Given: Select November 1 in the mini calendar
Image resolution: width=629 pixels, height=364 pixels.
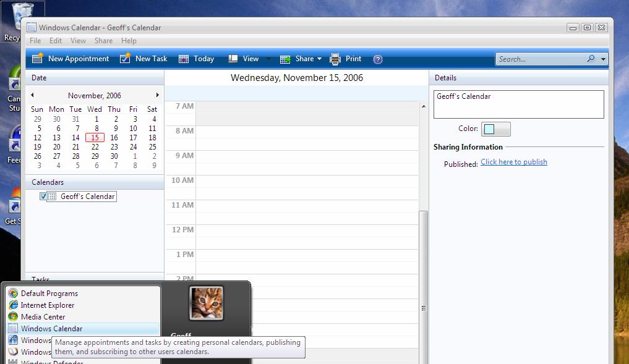Looking at the screenshot, I should (x=96, y=119).
